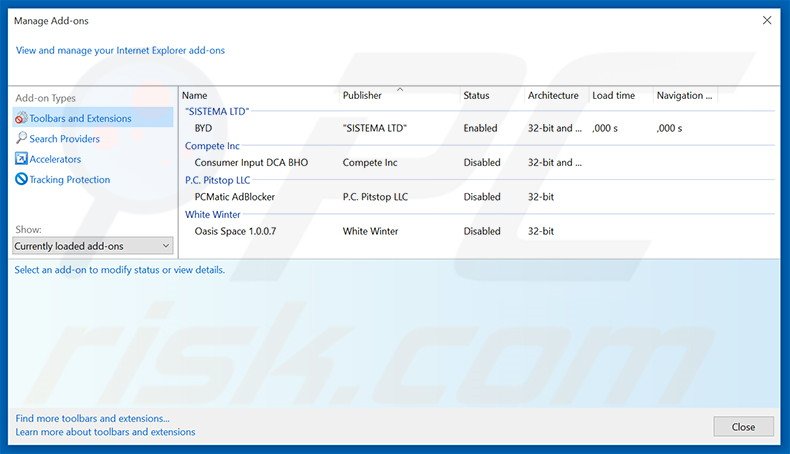The image size is (790, 454).
Task: Click the Compete Inc publisher cell
Action: click(370, 162)
